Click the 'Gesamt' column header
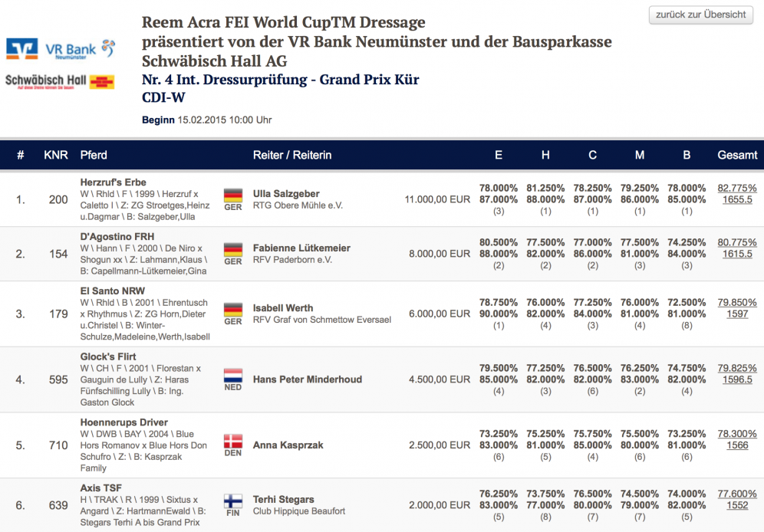Image resolution: width=764 pixels, height=532 pixels. click(737, 155)
